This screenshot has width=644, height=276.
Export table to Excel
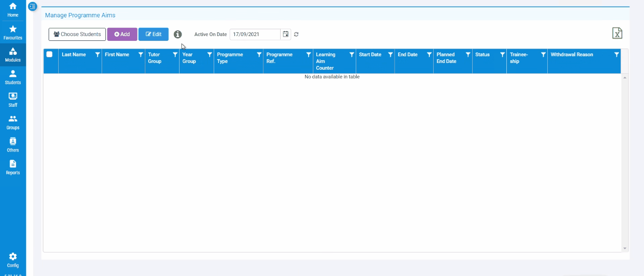pos(617,33)
